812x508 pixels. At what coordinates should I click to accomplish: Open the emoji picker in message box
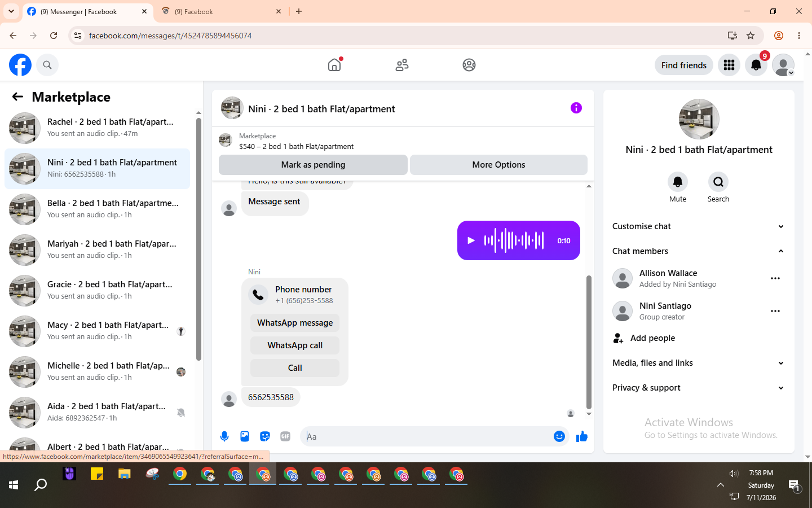(x=559, y=436)
